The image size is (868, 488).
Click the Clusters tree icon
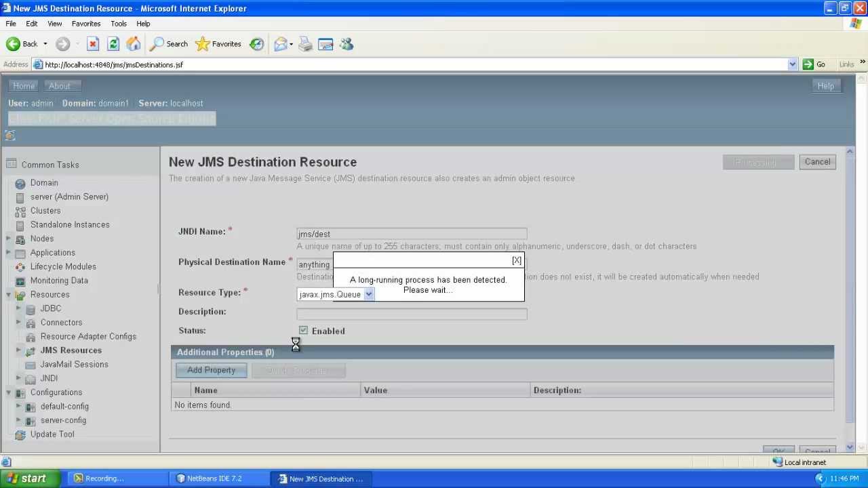point(20,211)
